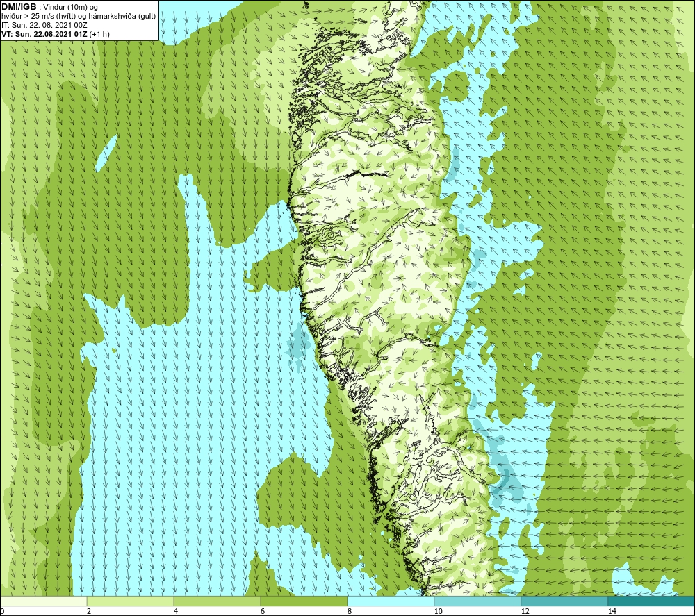
Task: Click the 12–14 m/s teal legend swatch
Action: coord(564,601)
